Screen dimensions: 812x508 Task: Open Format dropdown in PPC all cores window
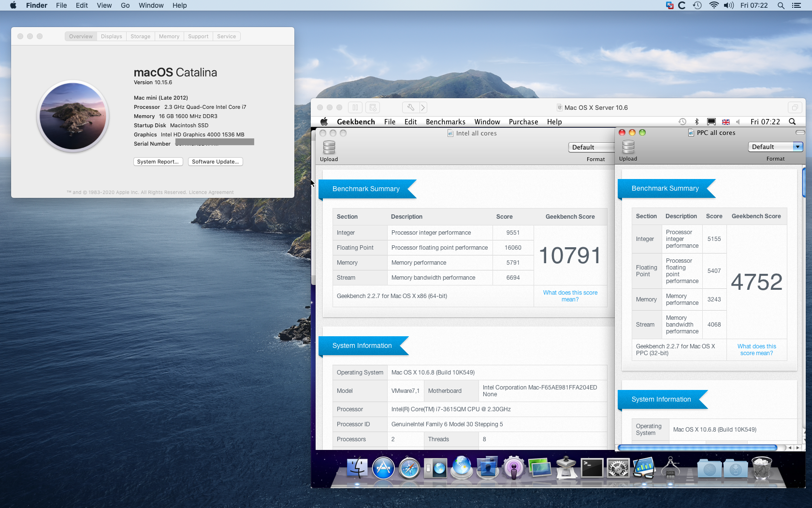point(775,147)
